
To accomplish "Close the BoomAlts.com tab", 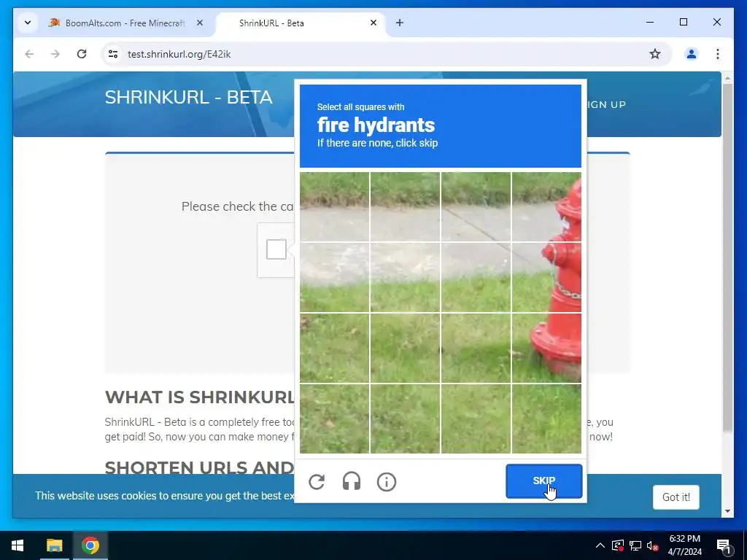I will tap(200, 23).
